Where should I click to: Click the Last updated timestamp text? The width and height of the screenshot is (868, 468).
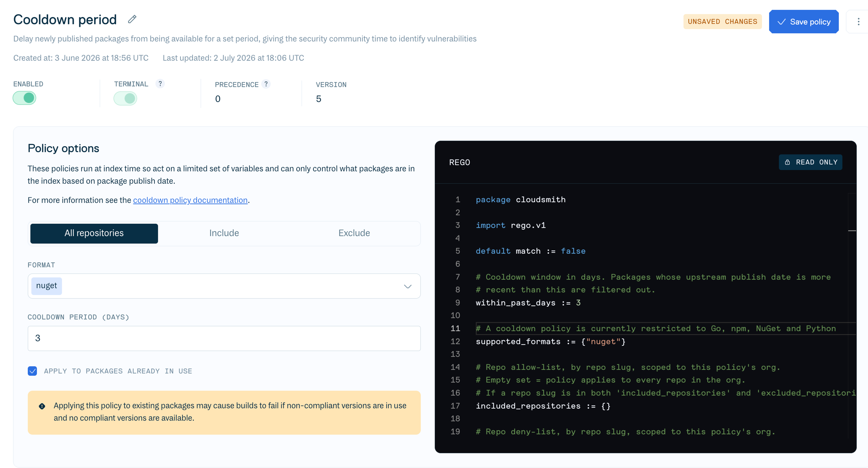233,58
